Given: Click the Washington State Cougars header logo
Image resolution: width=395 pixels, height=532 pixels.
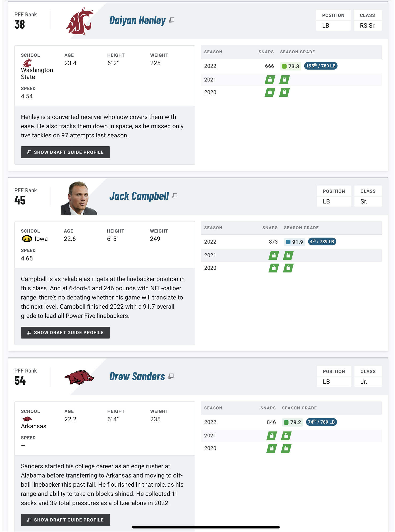Looking at the screenshot, I should click(x=79, y=21).
